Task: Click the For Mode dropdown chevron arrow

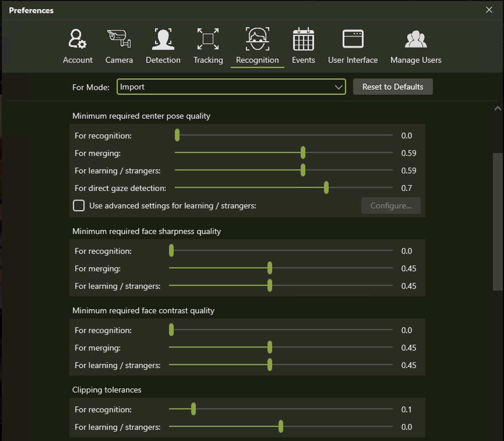Action: coord(338,87)
